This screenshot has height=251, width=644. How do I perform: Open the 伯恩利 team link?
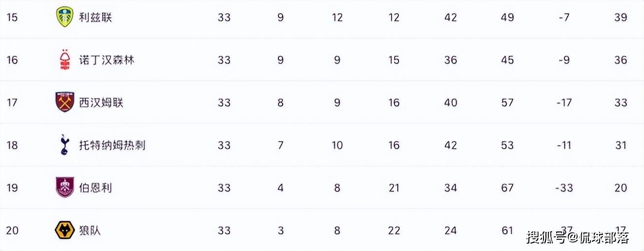[96, 188]
